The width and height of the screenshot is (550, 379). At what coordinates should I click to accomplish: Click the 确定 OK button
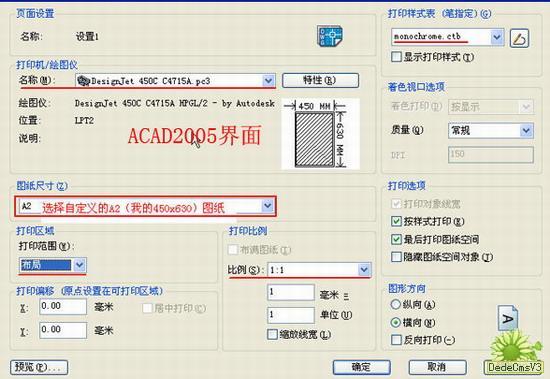[x=361, y=367]
